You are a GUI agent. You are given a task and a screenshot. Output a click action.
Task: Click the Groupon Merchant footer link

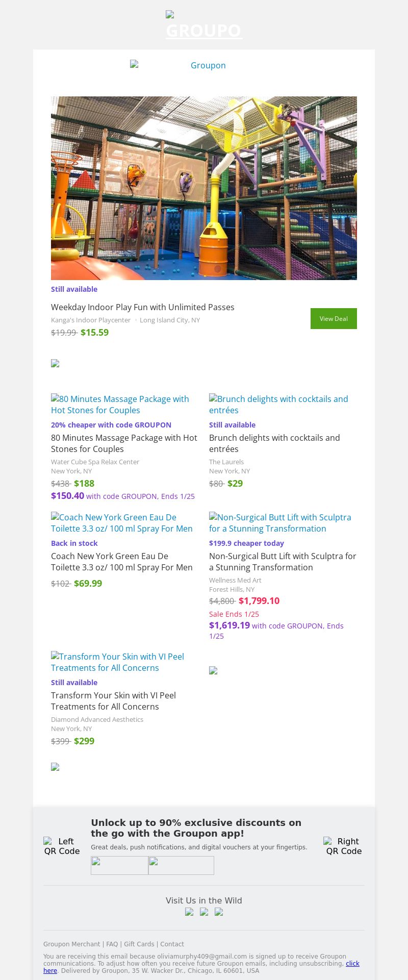[71, 944]
